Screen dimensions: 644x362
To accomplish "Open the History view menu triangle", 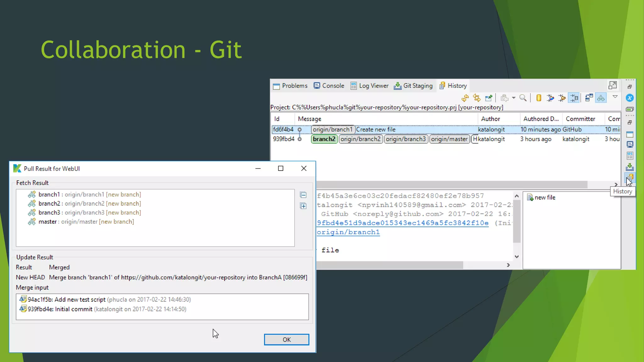I will pos(615,97).
